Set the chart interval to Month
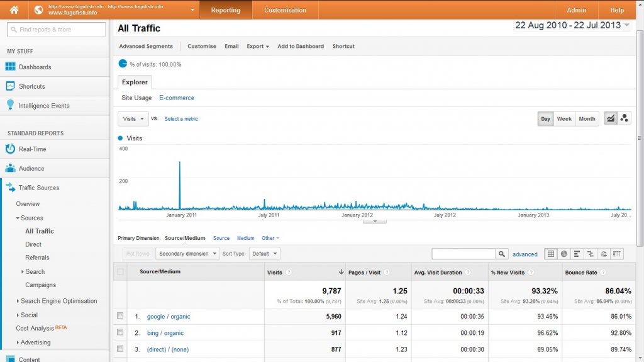The height and width of the screenshot is (362, 644). click(587, 118)
